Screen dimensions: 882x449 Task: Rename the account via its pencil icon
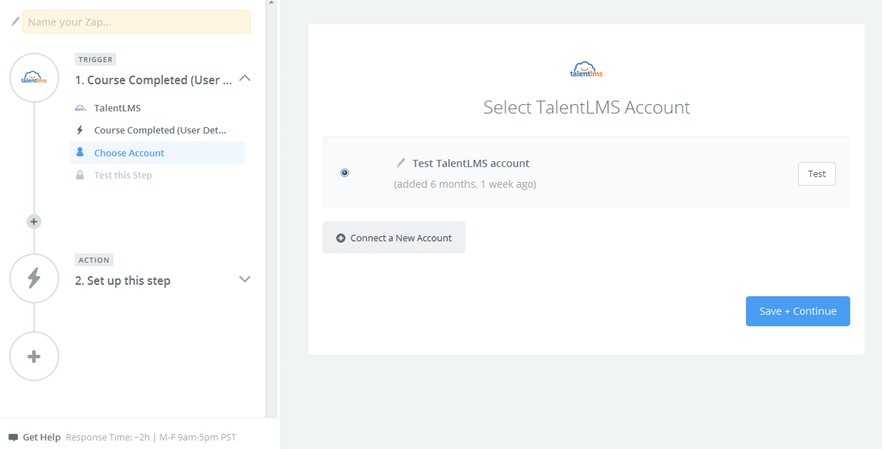click(400, 163)
